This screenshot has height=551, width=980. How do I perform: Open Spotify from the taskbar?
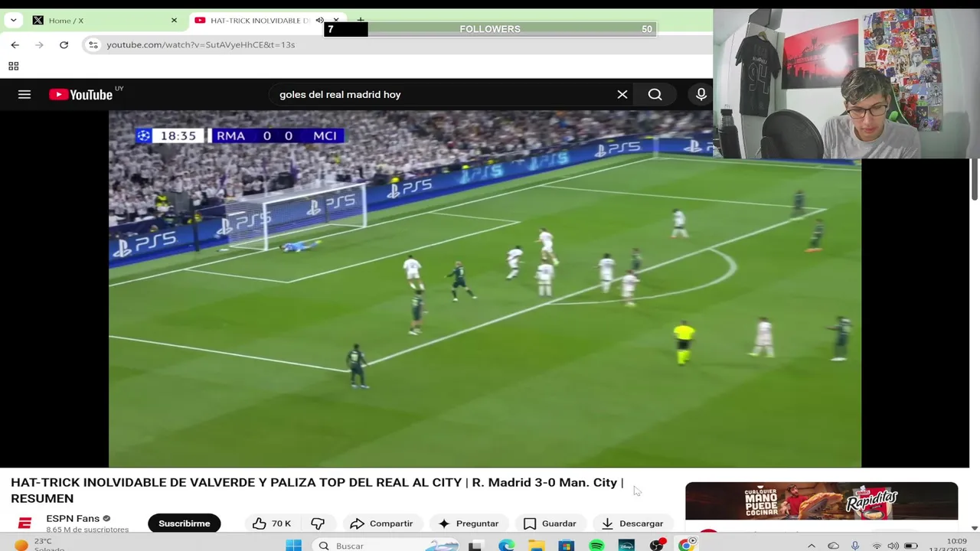(x=596, y=545)
